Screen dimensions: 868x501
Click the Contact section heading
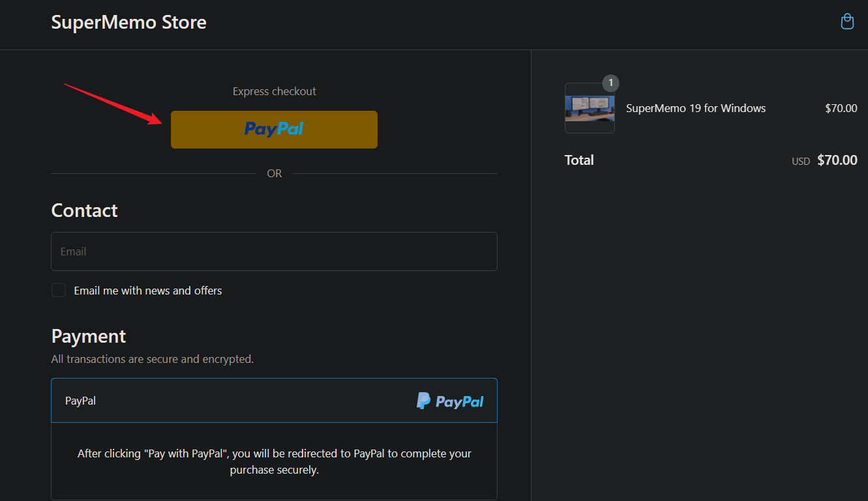[85, 210]
